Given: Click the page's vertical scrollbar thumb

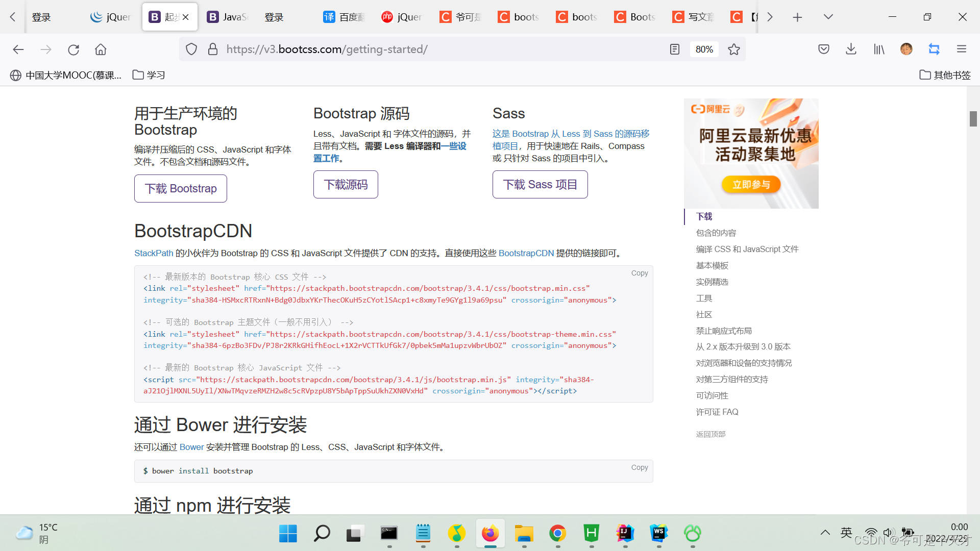Looking at the screenshot, I should (x=973, y=119).
